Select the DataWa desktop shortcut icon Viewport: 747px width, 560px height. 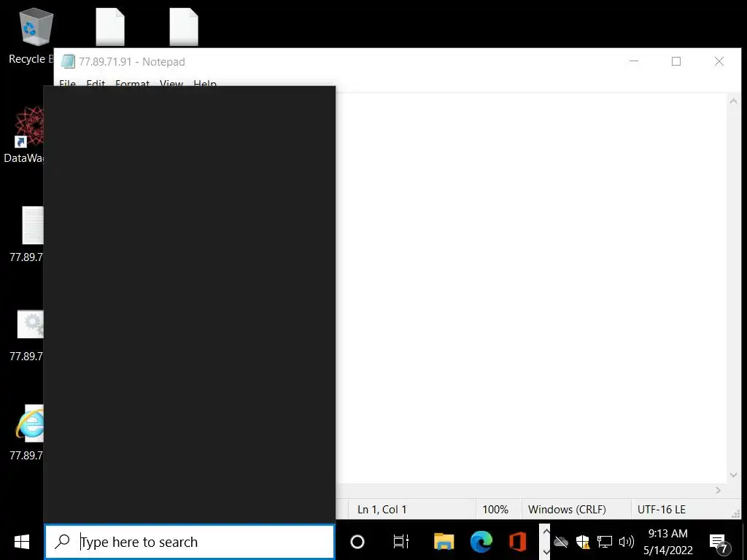coord(28,127)
